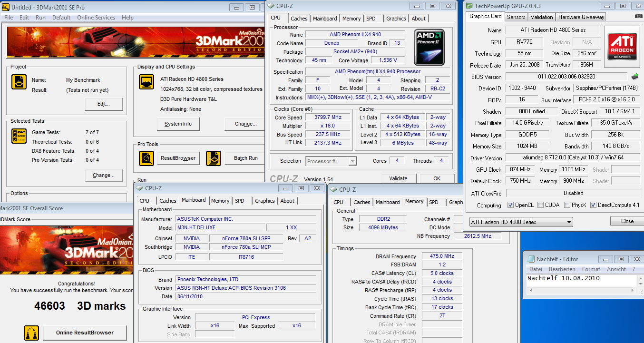Click the Online ResultBrowser button
Image resolution: width=644 pixels, height=343 pixels.
[x=85, y=333]
